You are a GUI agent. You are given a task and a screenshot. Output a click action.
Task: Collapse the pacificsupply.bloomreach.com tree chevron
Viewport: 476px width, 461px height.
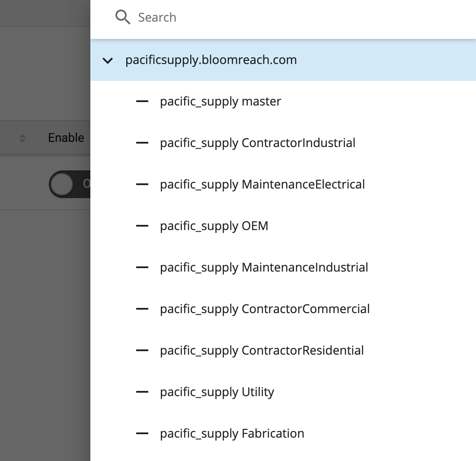coord(108,61)
